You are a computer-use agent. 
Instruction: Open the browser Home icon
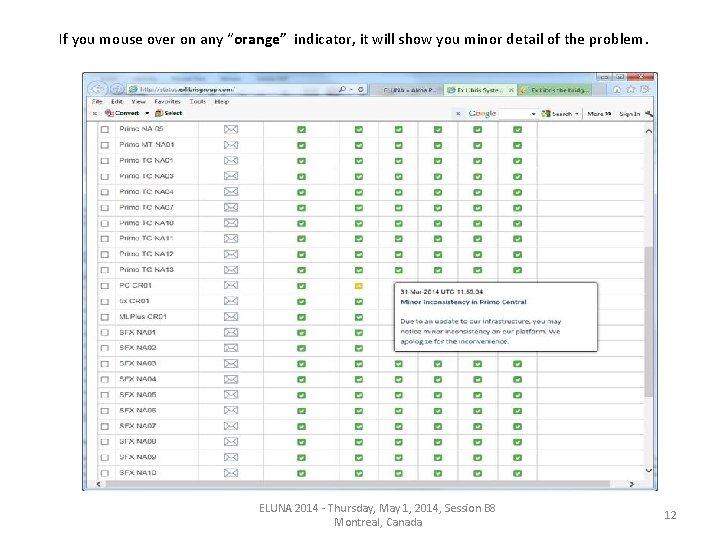617,90
